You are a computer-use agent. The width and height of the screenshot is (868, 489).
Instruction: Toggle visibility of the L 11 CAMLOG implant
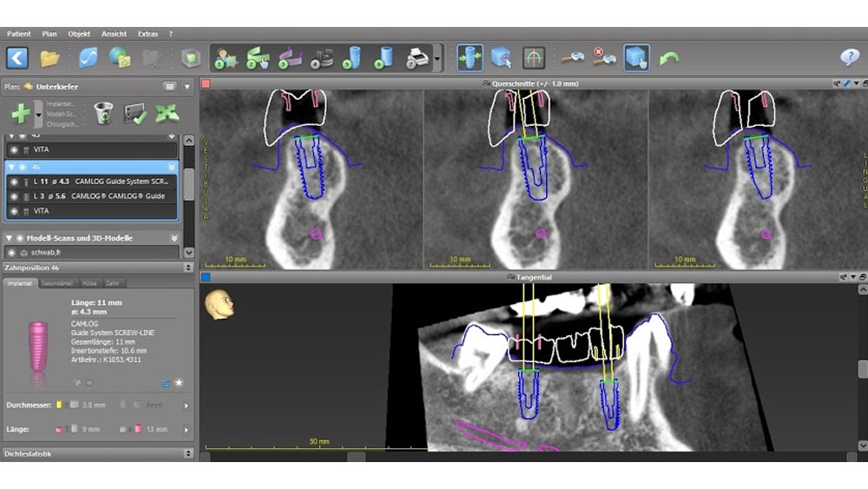pyautogui.click(x=13, y=182)
